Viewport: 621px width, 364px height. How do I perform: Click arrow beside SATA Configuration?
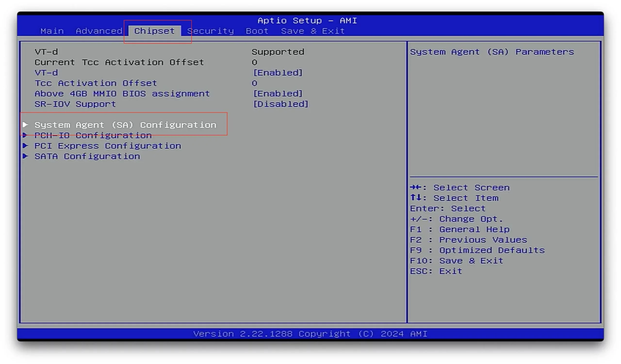(25, 156)
